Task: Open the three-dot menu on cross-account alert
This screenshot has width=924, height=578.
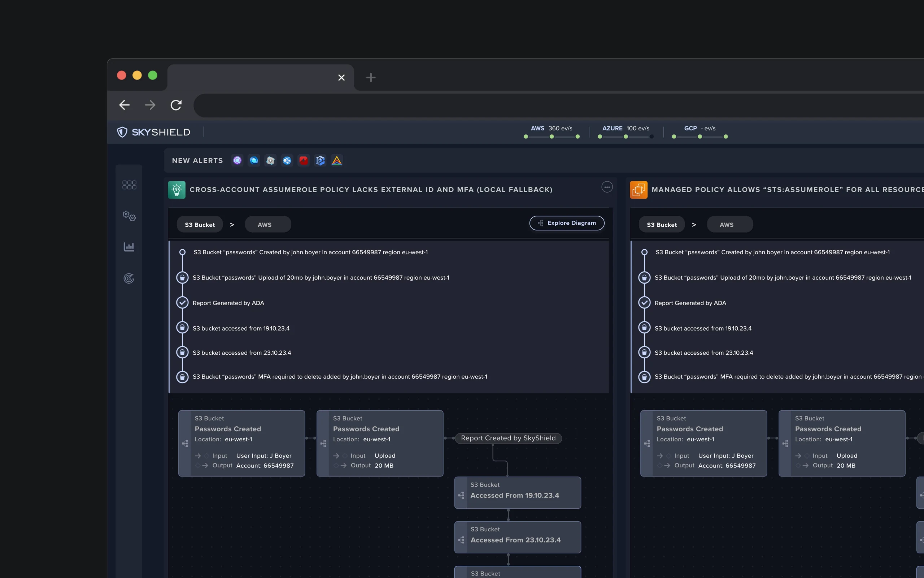Action: (x=607, y=187)
